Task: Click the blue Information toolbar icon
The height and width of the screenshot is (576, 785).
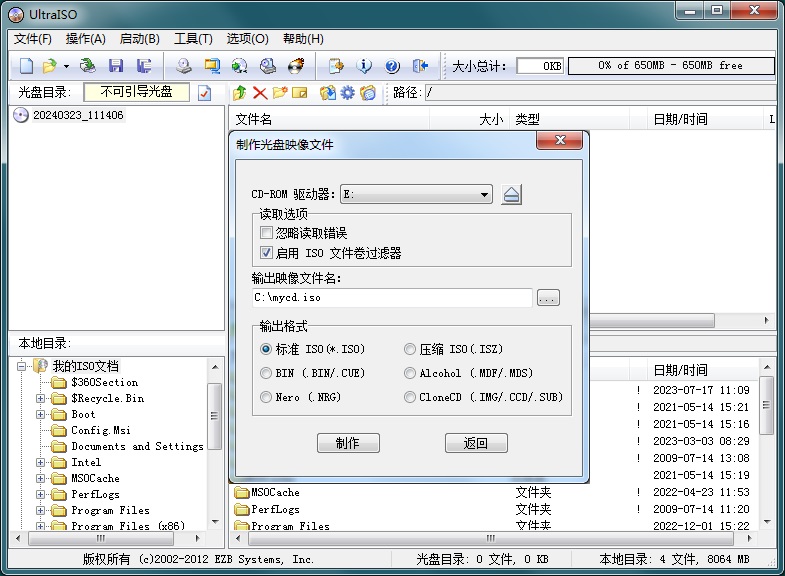Action: pyautogui.click(x=364, y=66)
